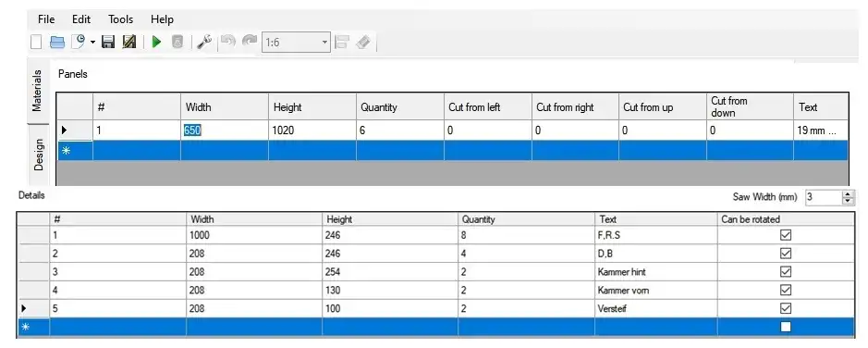Image resolution: width=868 pixels, height=348 pixels.
Task: Tick the rotation checkbox in the new row
Action: [785, 327]
